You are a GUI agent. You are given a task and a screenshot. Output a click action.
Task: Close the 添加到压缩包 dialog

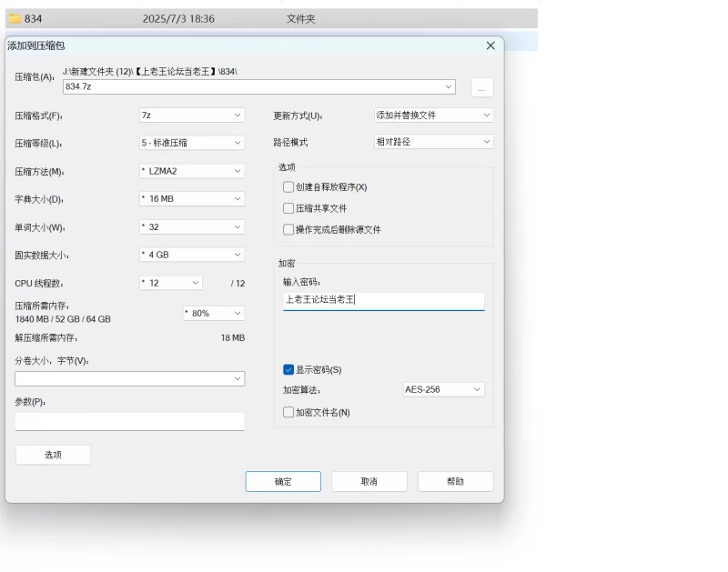(490, 45)
